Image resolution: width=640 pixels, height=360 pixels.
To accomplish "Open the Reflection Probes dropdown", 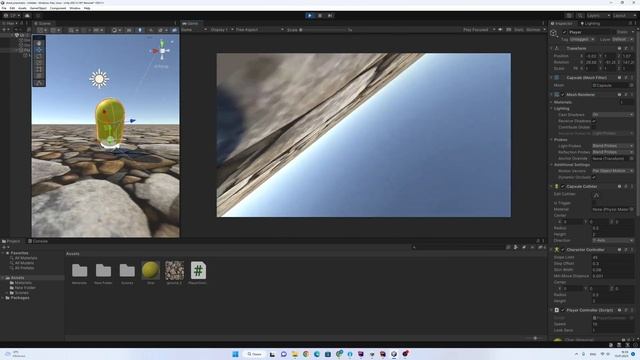I will (613, 152).
